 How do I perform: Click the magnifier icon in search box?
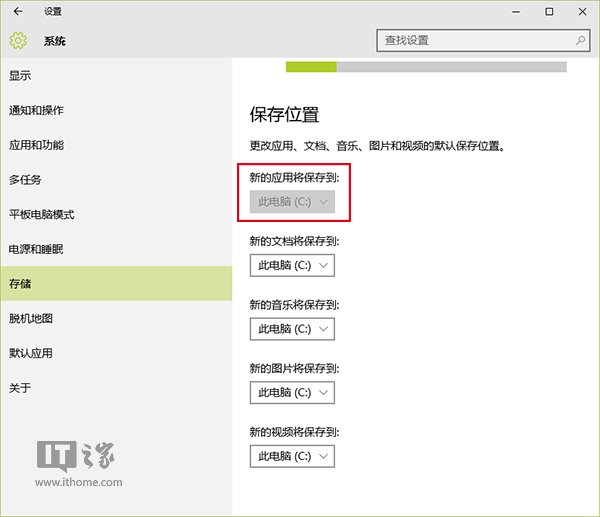580,40
